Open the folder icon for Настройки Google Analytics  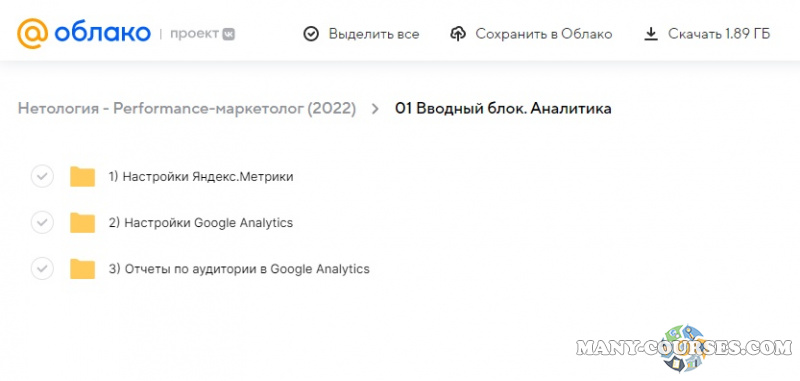click(x=82, y=222)
